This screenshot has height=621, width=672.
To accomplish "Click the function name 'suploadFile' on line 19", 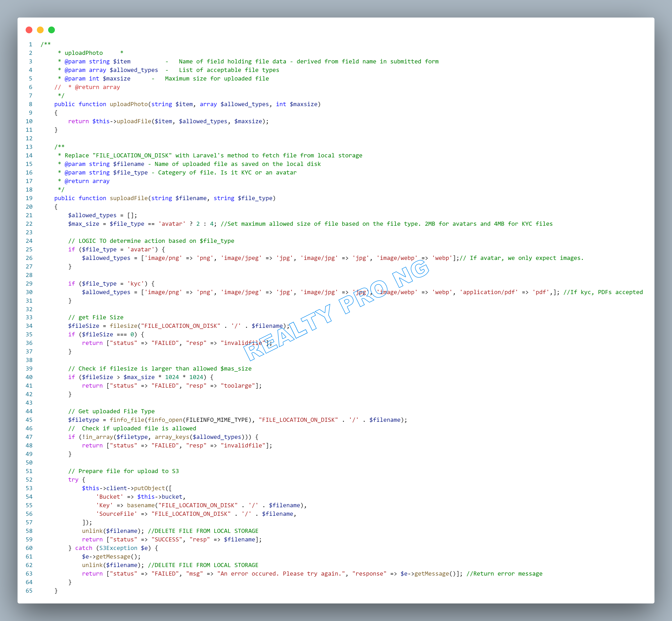I will pyautogui.click(x=129, y=198).
